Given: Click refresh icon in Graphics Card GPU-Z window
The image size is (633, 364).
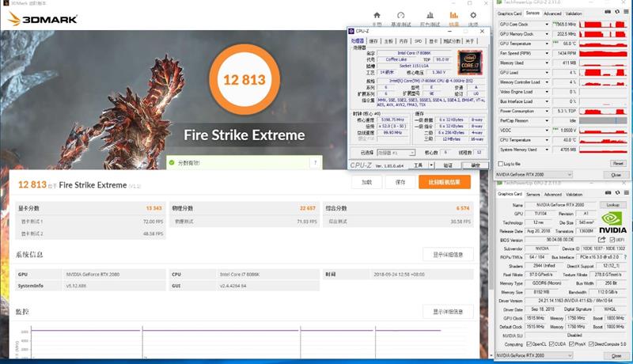Looking at the screenshot, I should pyautogui.click(x=617, y=193).
